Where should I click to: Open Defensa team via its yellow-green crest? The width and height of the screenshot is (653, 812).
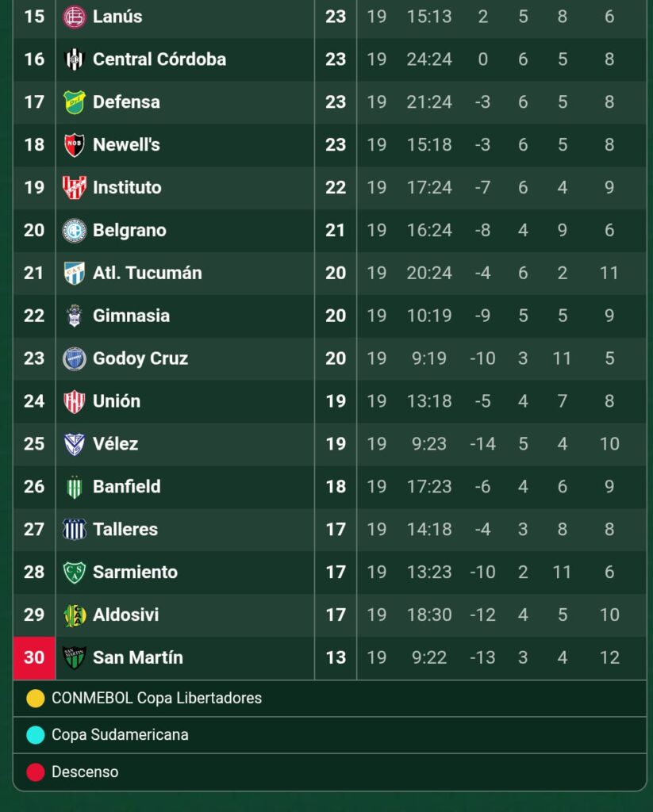(74, 102)
